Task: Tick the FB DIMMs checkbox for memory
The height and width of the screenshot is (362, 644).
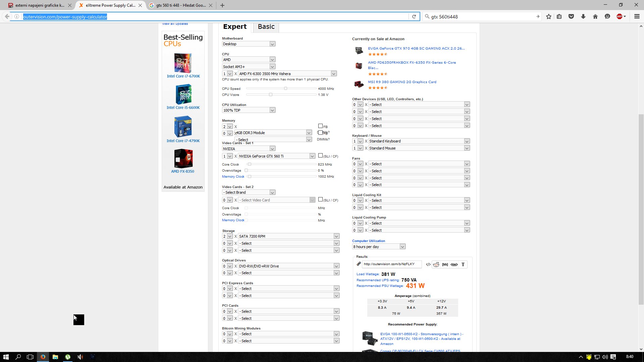Action: [320, 126]
